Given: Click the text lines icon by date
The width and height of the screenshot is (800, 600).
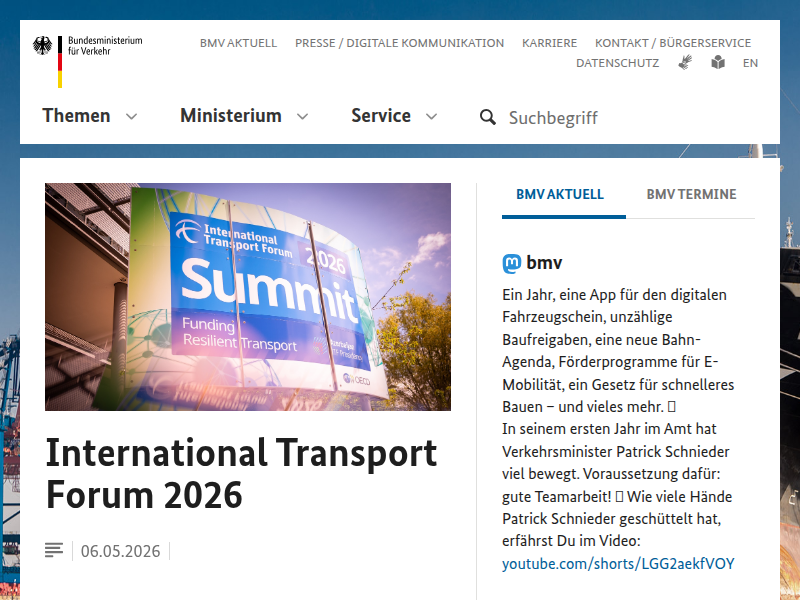Looking at the screenshot, I should (x=54, y=550).
